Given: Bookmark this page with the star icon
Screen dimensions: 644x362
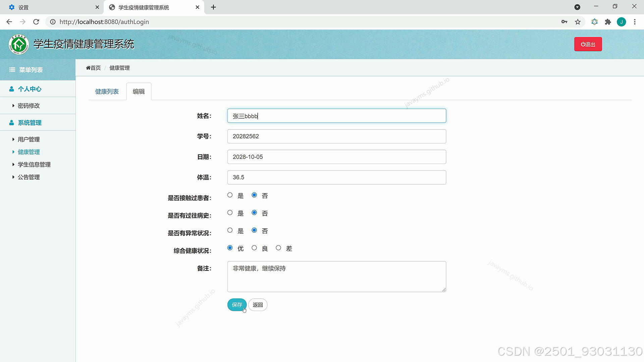Looking at the screenshot, I should click(578, 22).
